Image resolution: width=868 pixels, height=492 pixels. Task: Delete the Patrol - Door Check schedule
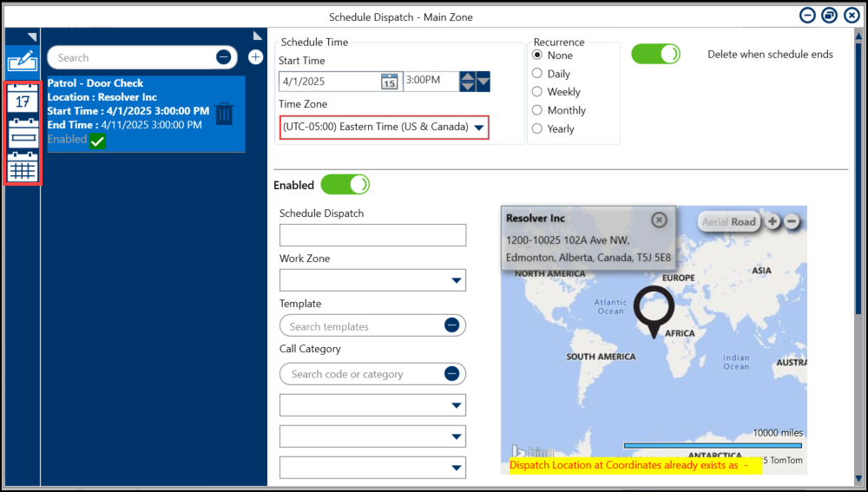click(224, 114)
